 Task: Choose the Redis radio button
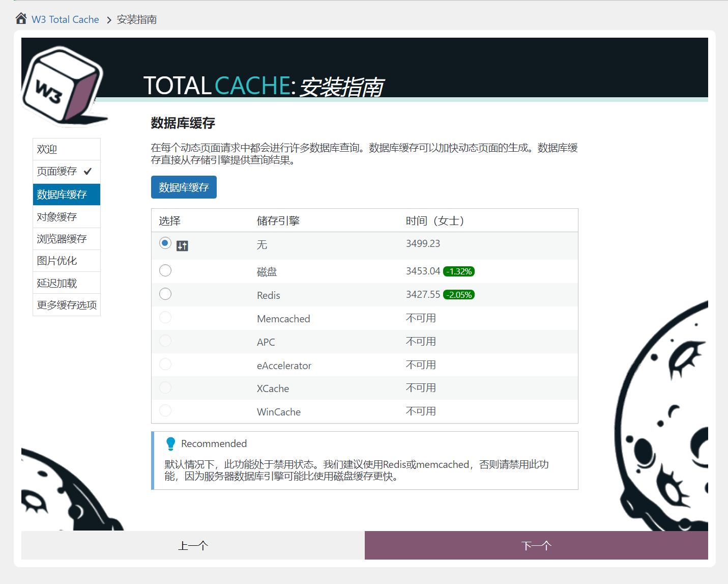pyautogui.click(x=165, y=294)
